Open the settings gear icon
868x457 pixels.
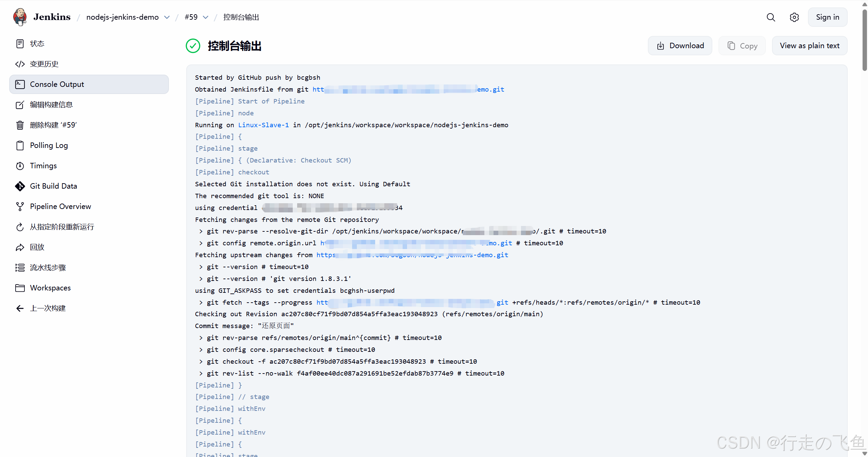(794, 17)
